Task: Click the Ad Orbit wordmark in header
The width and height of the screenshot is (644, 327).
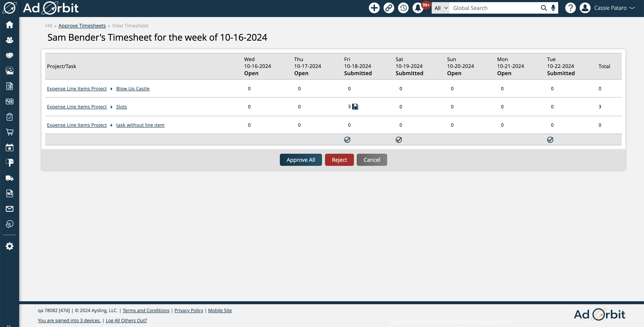Action: [x=51, y=8]
